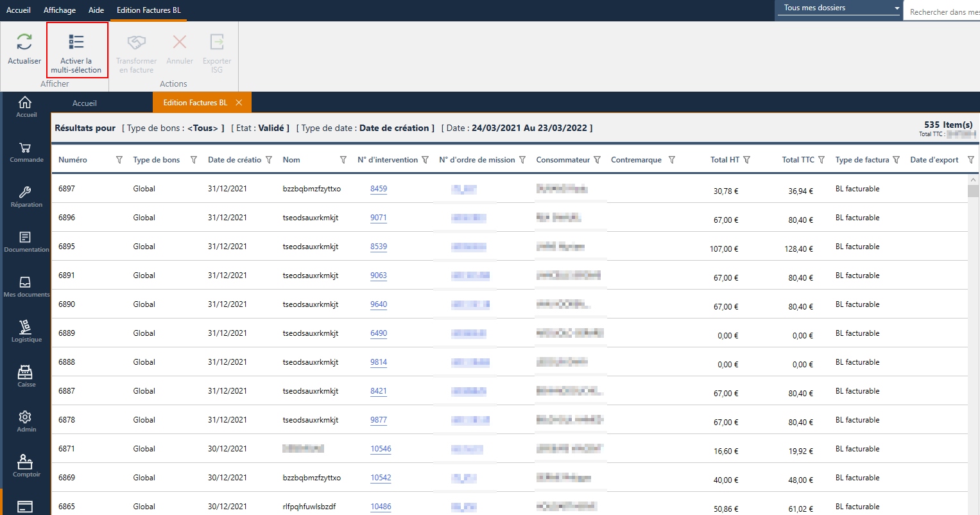Screen dimensions: 980x515
Task: Open intervention link 9071
Action: [379, 218]
